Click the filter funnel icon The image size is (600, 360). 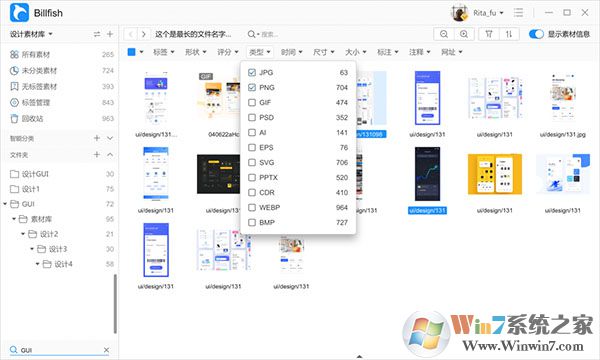[x=489, y=34]
